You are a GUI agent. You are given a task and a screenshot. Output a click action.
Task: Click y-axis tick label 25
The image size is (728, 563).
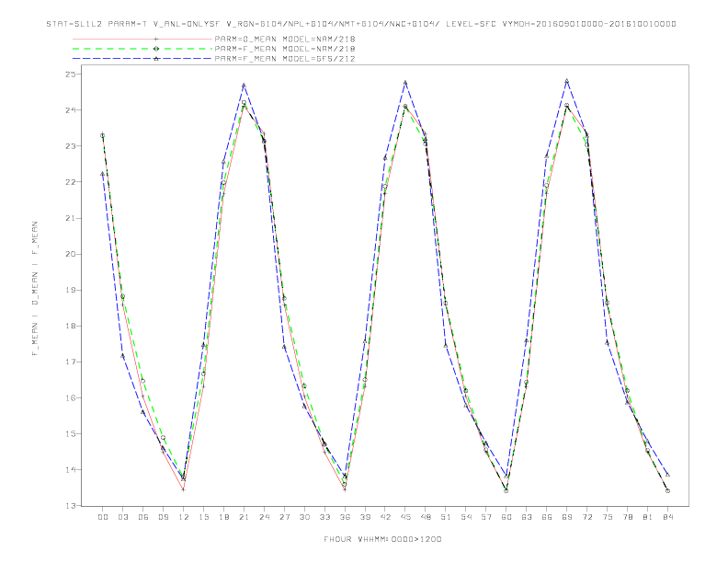(71, 75)
